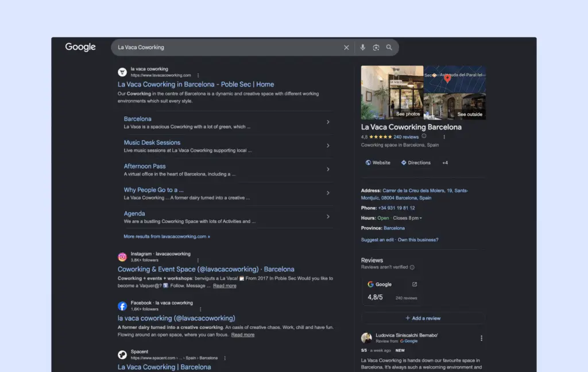Click the Facebook result icon
588x372 pixels.
(122, 306)
